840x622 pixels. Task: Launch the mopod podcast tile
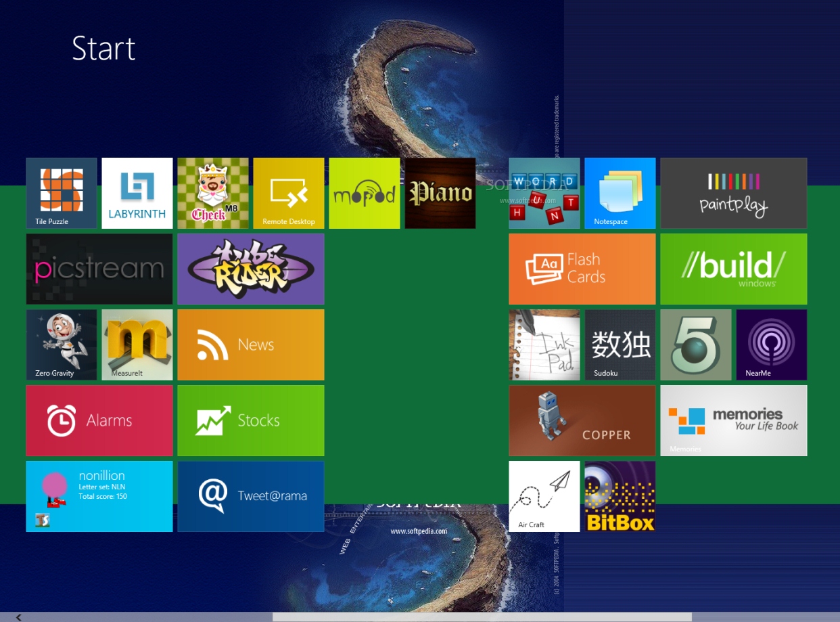[365, 193]
